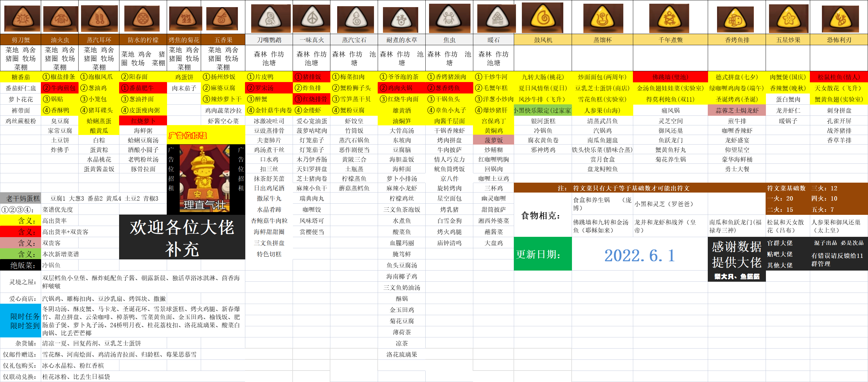This screenshot has width=868, height=382.
Task: Click the red 佛跳墙(壁池) cell
Action: pyautogui.click(x=670, y=77)
